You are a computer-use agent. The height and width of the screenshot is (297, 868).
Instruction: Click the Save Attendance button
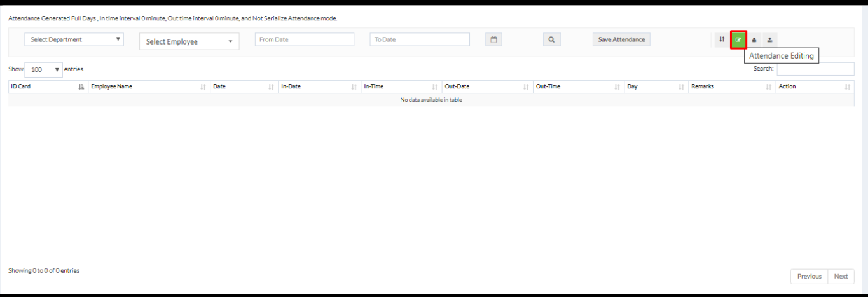click(621, 39)
